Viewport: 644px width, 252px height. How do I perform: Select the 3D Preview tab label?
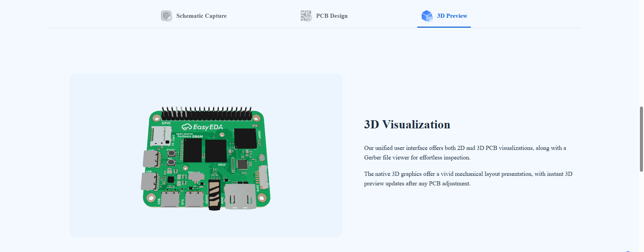click(452, 16)
